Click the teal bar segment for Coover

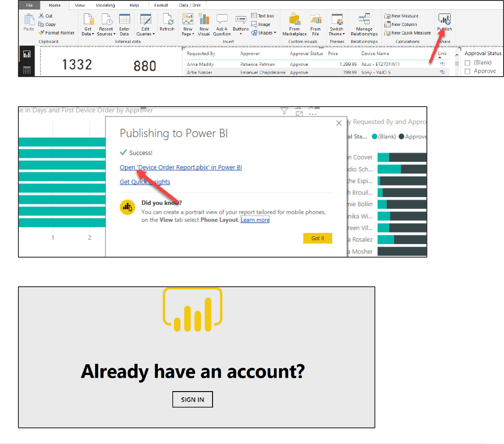tap(383, 157)
